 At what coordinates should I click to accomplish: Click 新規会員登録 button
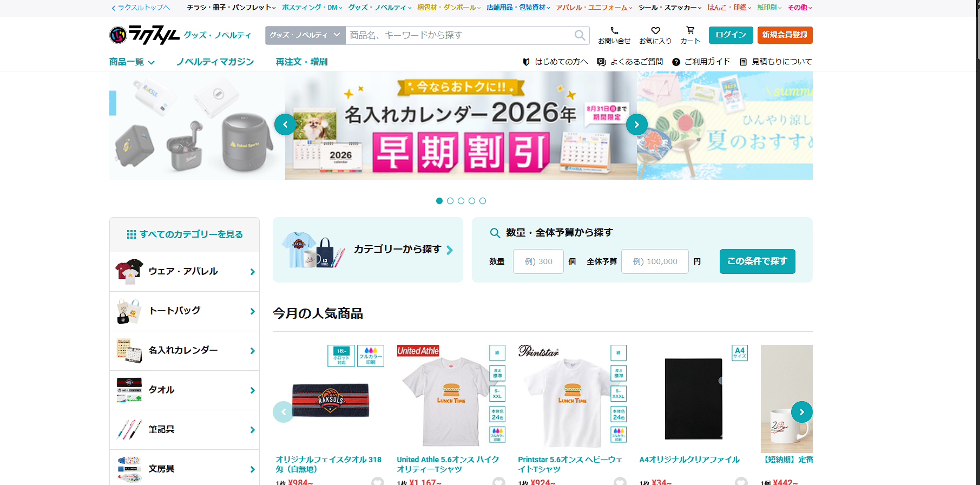click(785, 35)
